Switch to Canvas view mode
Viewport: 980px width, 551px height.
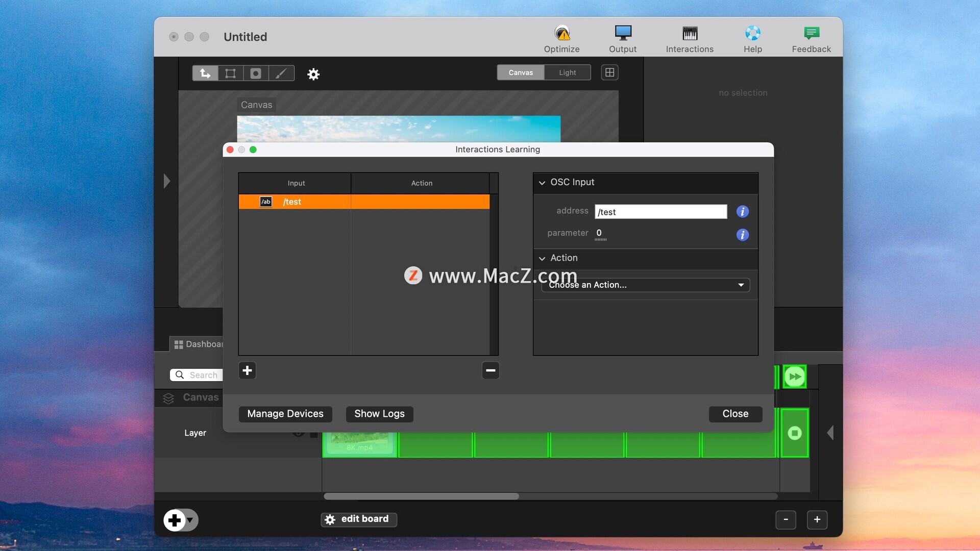coord(521,72)
